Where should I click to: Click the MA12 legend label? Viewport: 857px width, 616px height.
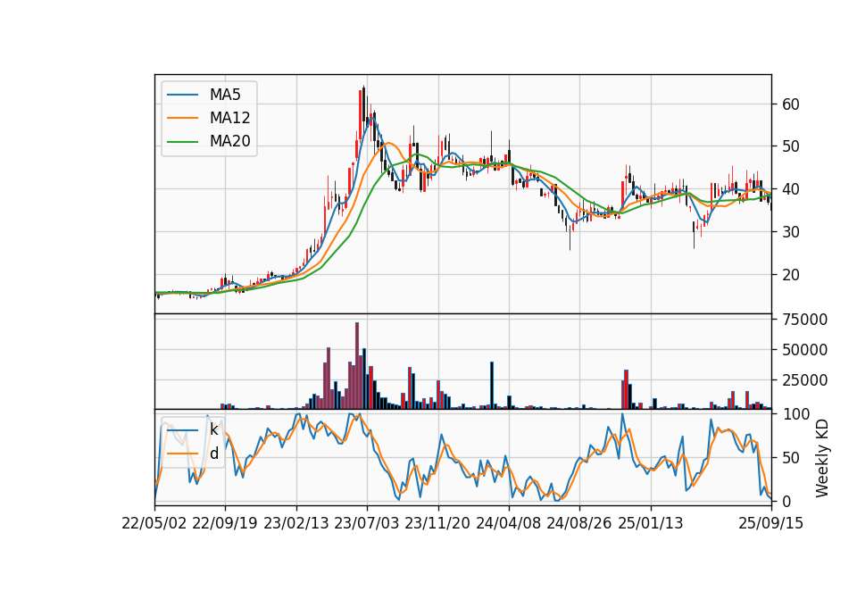(x=229, y=118)
